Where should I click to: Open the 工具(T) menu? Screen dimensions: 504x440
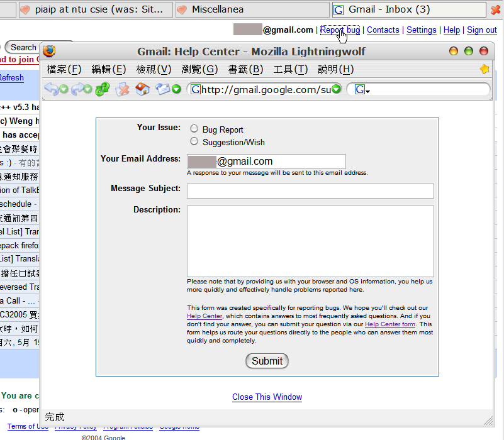click(x=291, y=69)
